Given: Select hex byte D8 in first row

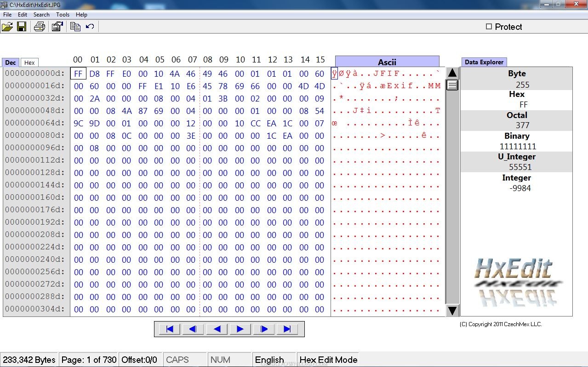Looking at the screenshot, I should [x=95, y=74].
